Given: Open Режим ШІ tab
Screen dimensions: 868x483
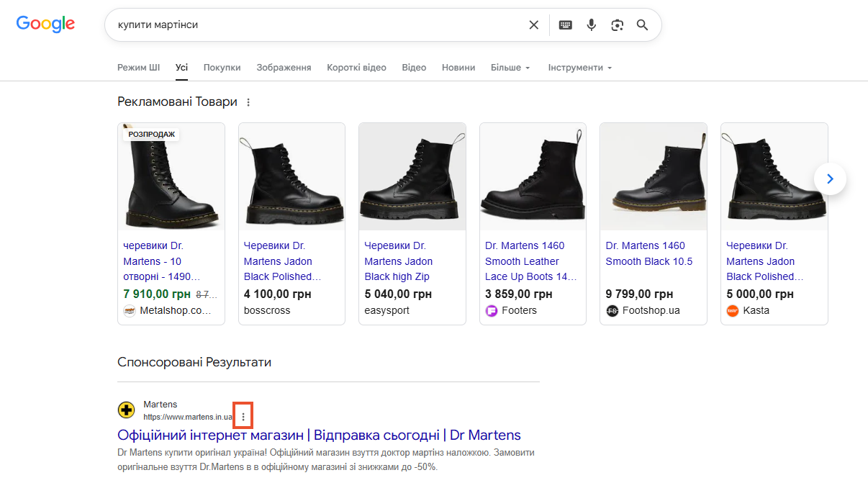Looking at the screenshot, I should point(139,68).
